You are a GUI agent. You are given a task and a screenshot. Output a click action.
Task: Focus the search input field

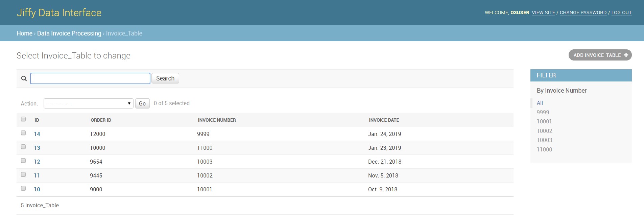(x=90, y=78)
